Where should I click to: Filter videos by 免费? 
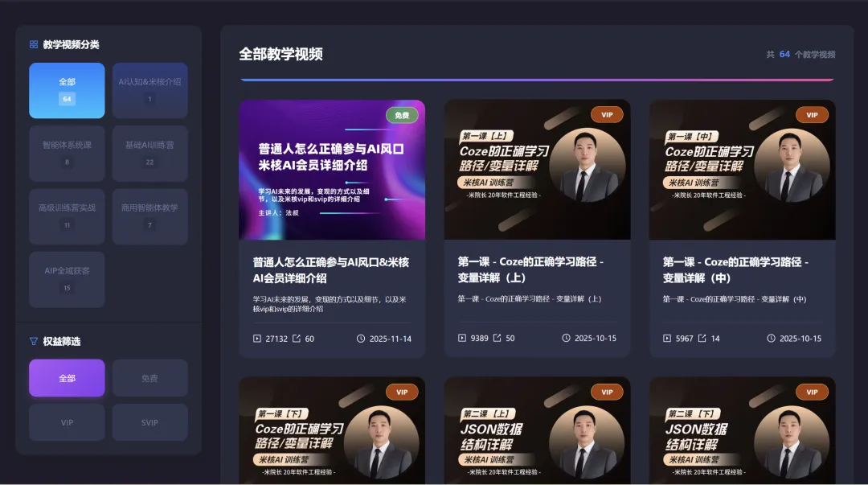tap(150, 378)
